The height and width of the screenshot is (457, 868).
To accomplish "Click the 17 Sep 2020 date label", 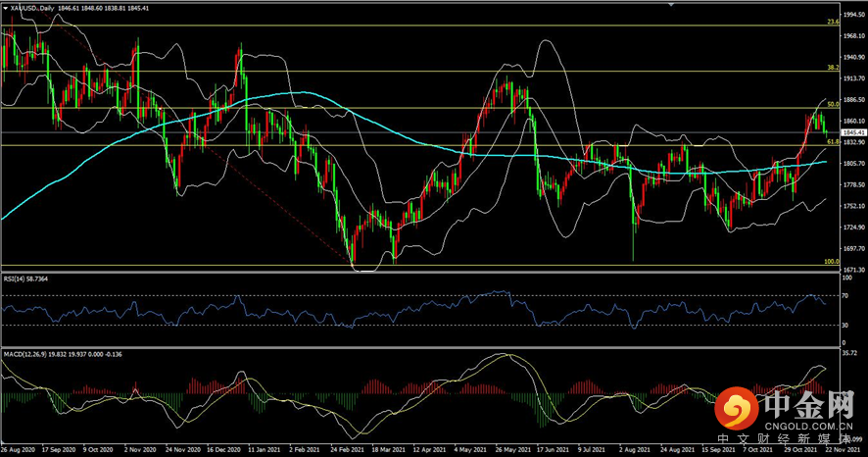I will (59, 450).
